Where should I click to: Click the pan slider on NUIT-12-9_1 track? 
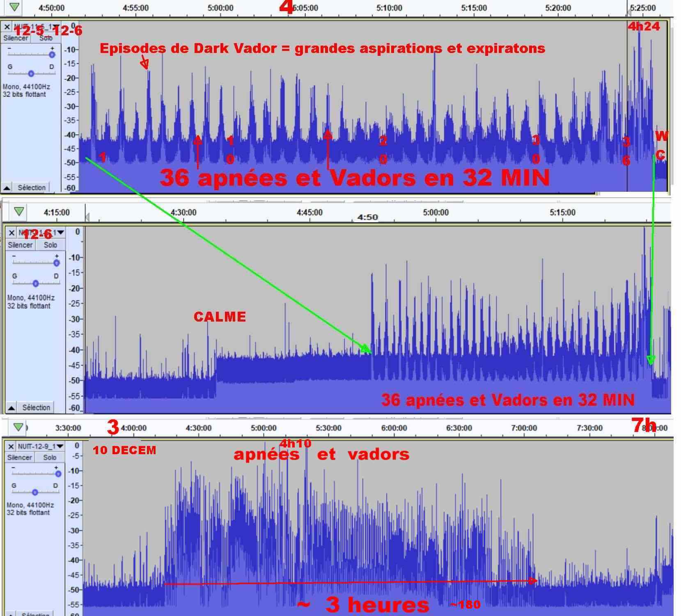pos(35,492)
